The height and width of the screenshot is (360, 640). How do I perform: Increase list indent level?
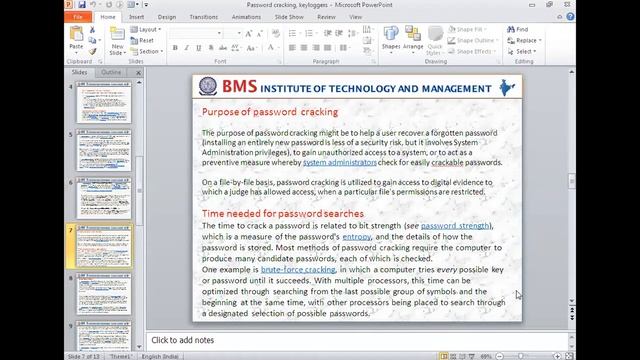click(339, 33)
